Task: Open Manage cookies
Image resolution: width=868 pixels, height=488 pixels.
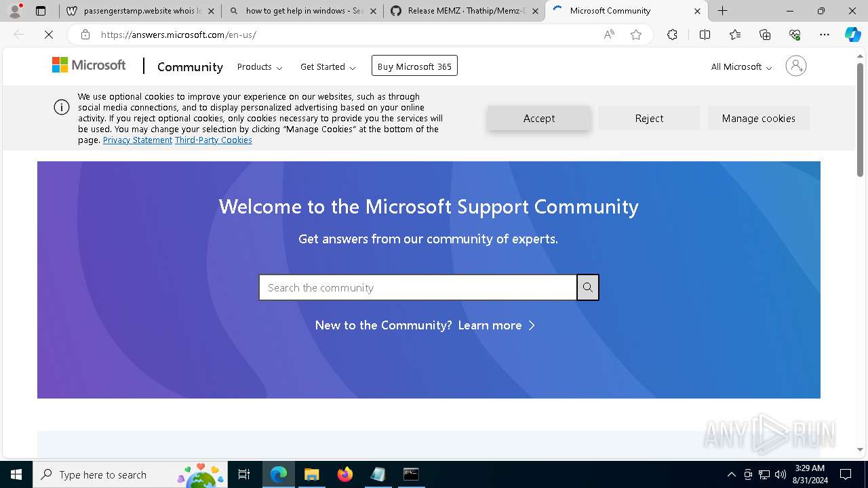Action: (x=759, y=118)
